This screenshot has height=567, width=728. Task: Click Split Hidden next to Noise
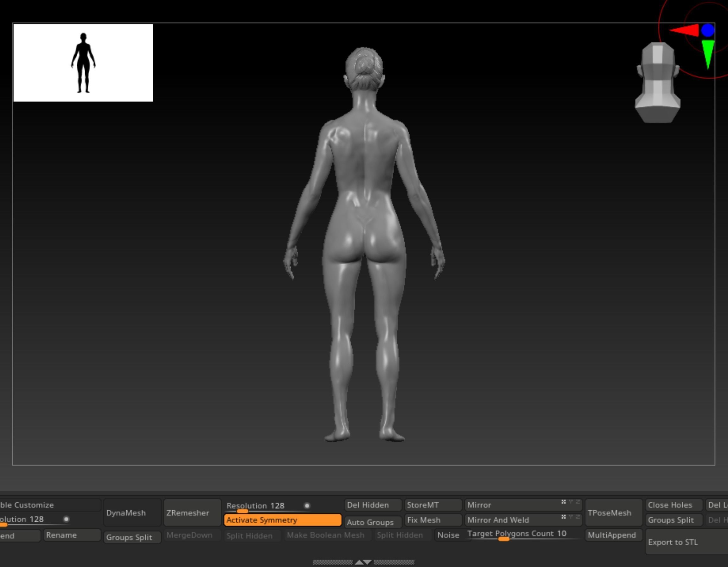(403, 535)
